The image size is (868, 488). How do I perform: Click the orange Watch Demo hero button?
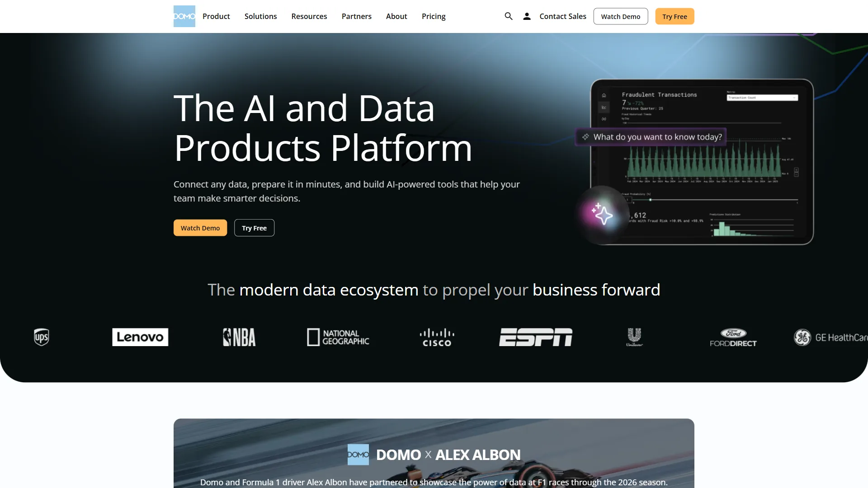(200, 228)
